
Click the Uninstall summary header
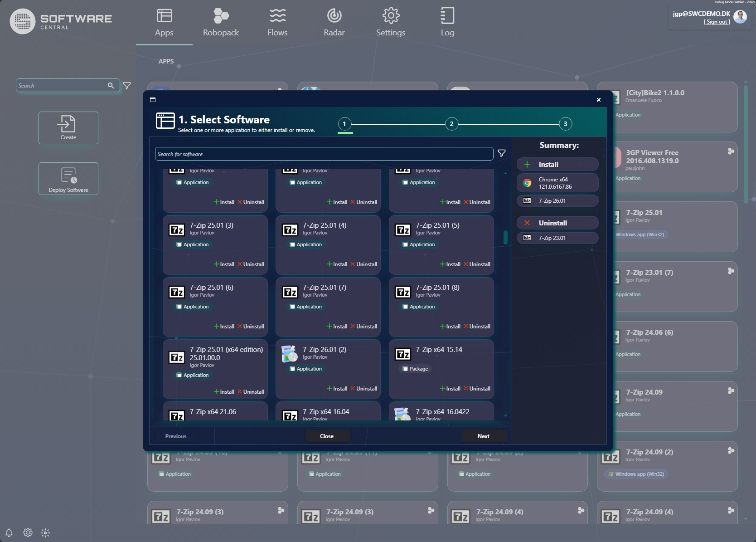[x=557, y=223]
